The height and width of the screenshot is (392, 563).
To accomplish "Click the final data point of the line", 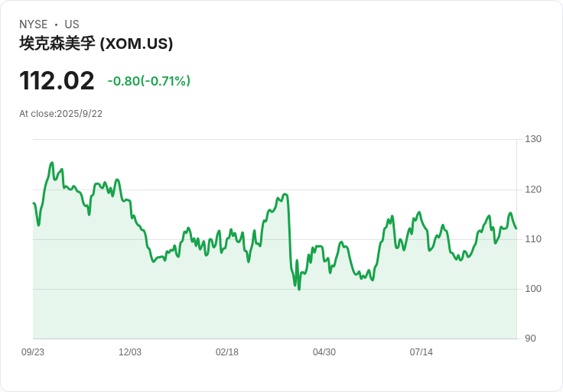I will click(516, 228).
